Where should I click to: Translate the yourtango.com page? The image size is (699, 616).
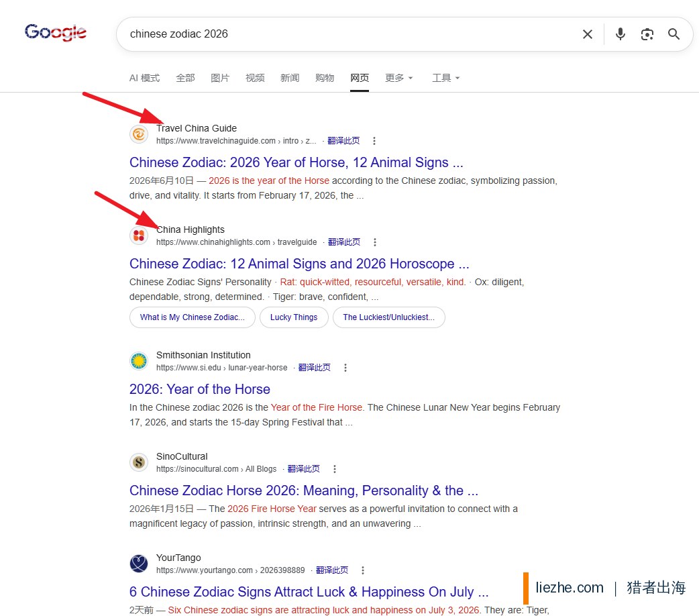point(332,570)
